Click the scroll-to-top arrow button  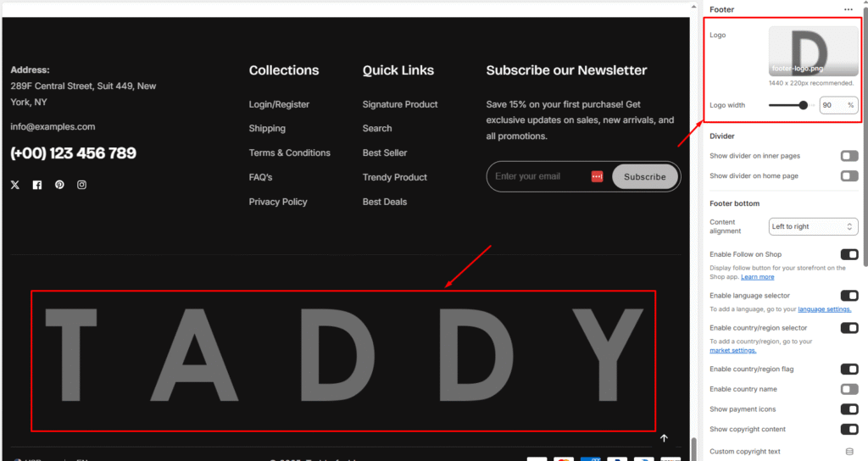(665, 438)
